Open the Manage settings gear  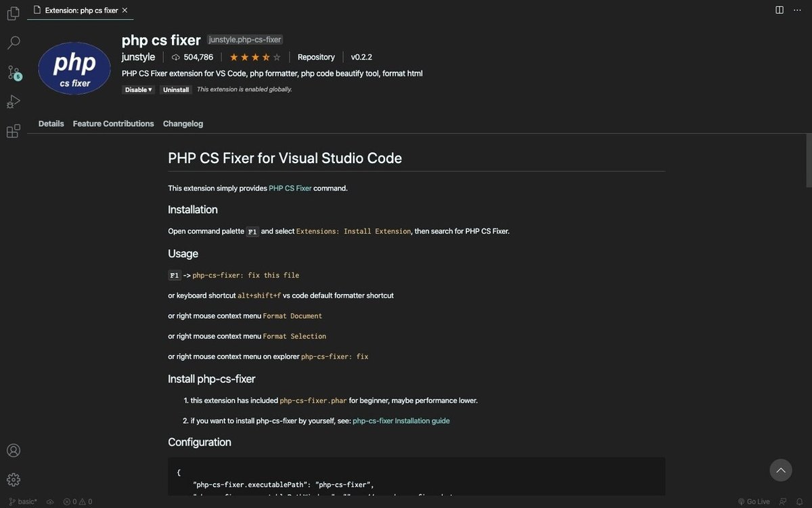12,478
